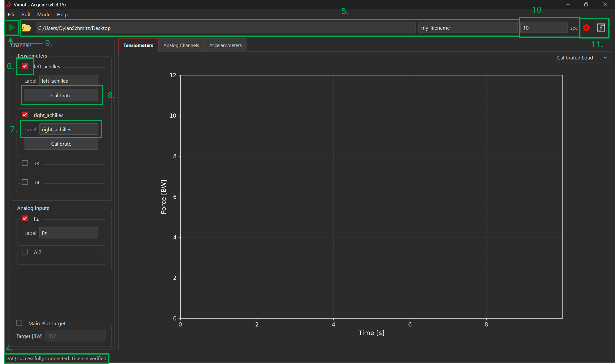Click the "Analog Inputs" group heading
615x364 pixels.
point(33,208)
